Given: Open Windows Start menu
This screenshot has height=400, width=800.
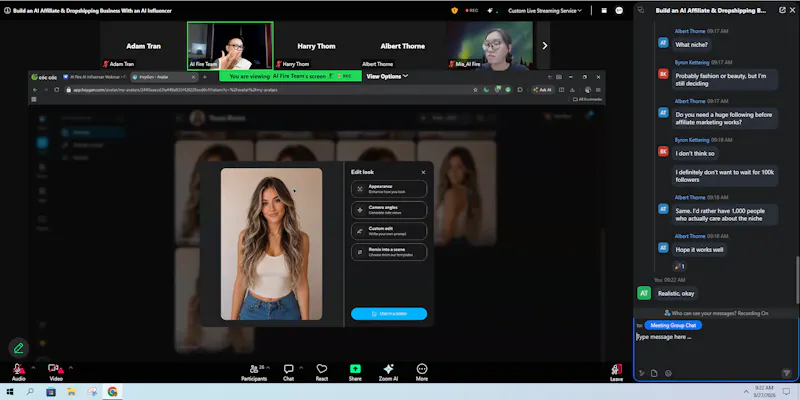Looking at the screenshot, I should (x=9, y=392).
